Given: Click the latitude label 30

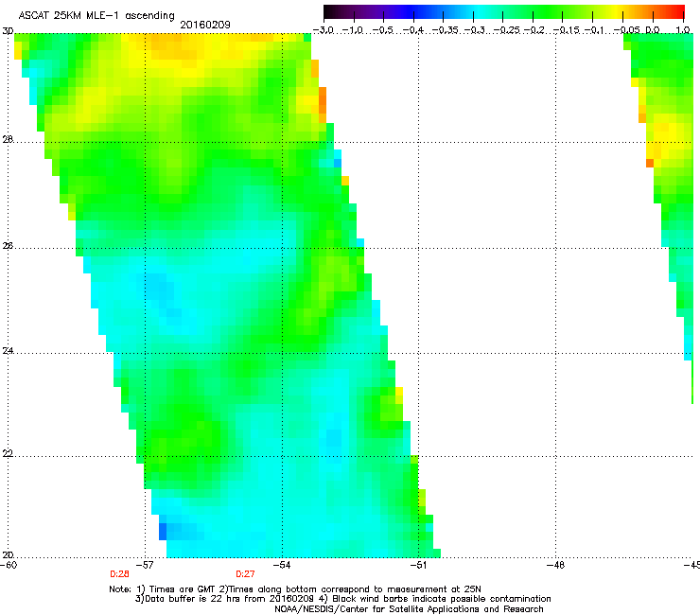Looking at the screenshot, I should click(8, 31).
